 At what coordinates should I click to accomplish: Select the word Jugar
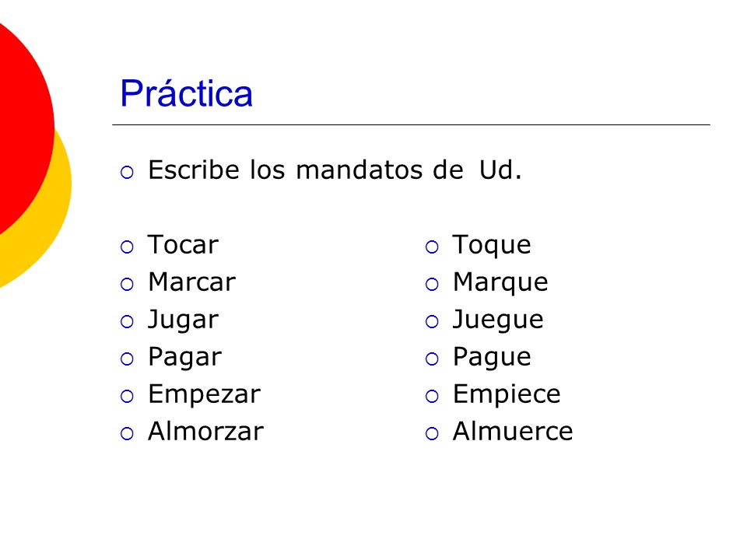point(183,320)
